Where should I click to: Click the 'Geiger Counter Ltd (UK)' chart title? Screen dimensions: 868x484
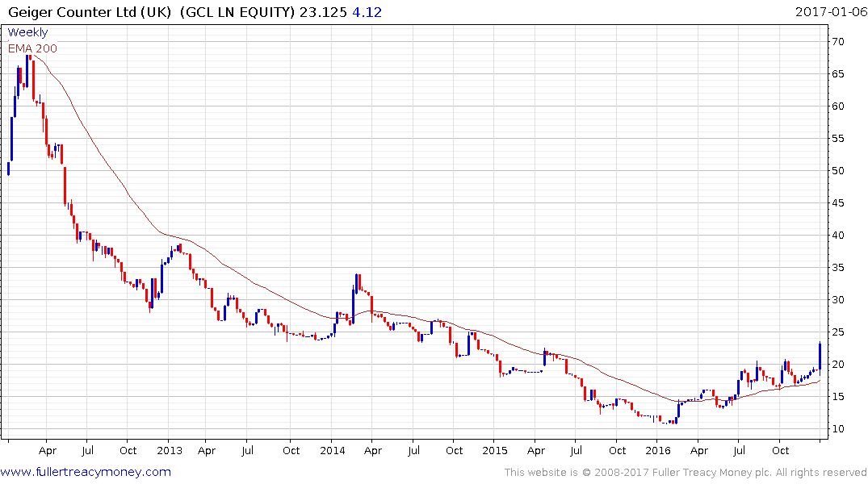point(90,12)
